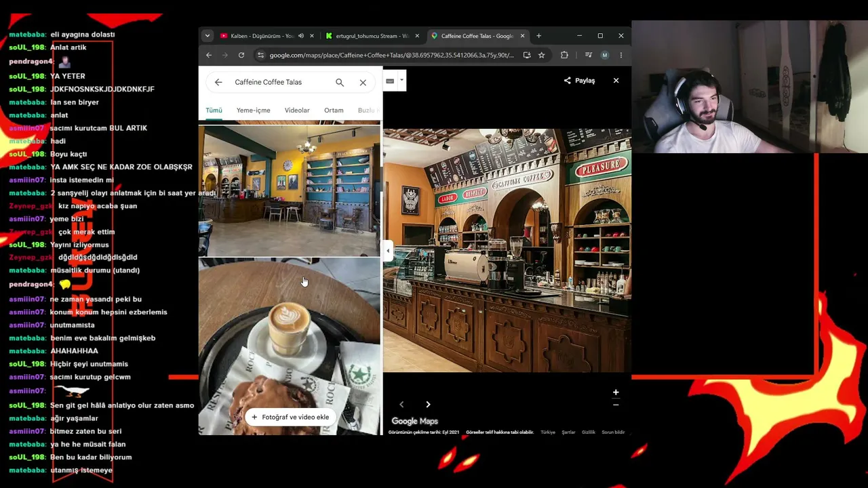
Task: Open the yellow-walled café interior photo thumbnail
Action: pyautogui.click(x=289, y=190)
